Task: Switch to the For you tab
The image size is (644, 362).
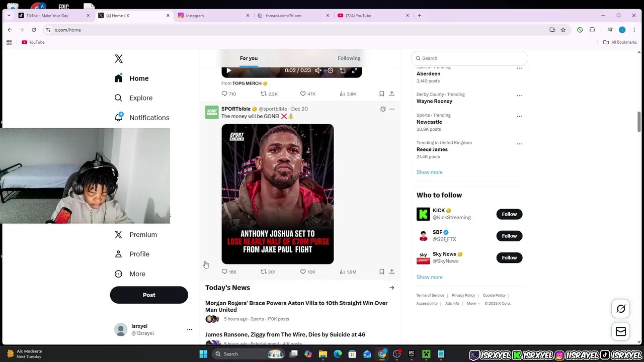Action: point(249,58)
